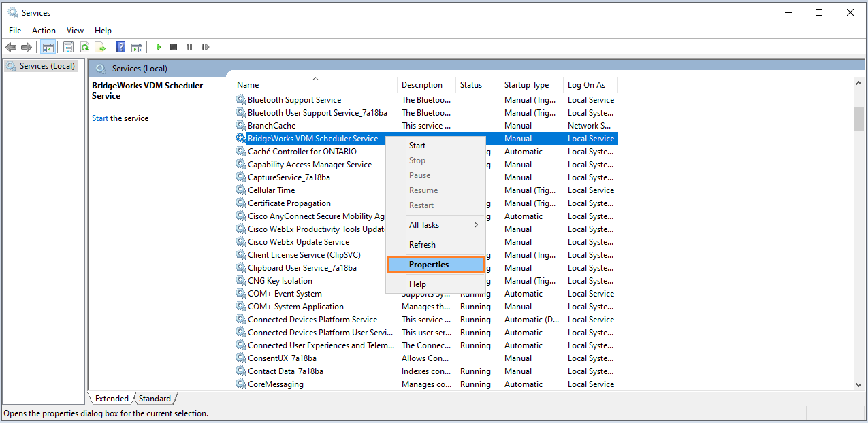The height and width of the screenshot is (423, 868).
Task: Toggle the Show/Hide Action Pane toolbar icon
Action: [x=137, y=47]
